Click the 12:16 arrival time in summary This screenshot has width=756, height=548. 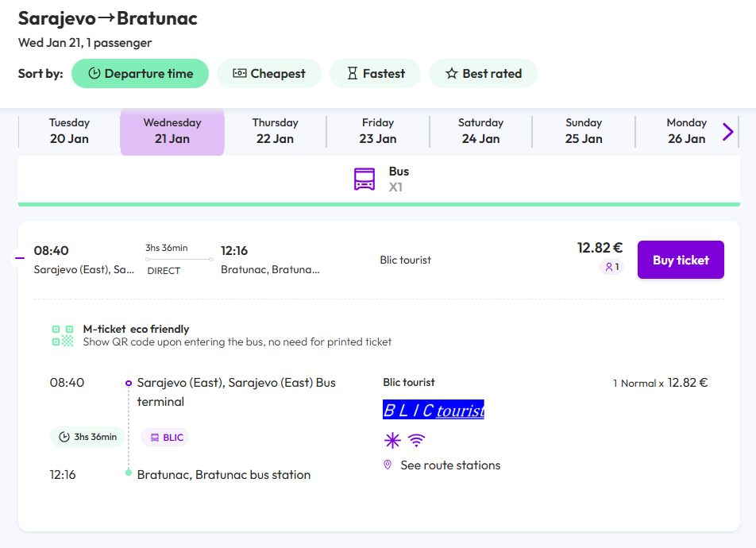pyautogui.click(x=233, y=251)
